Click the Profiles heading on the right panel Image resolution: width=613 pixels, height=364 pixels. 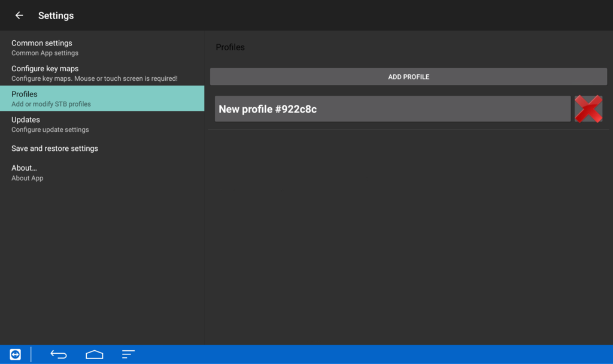coord(230,47)
